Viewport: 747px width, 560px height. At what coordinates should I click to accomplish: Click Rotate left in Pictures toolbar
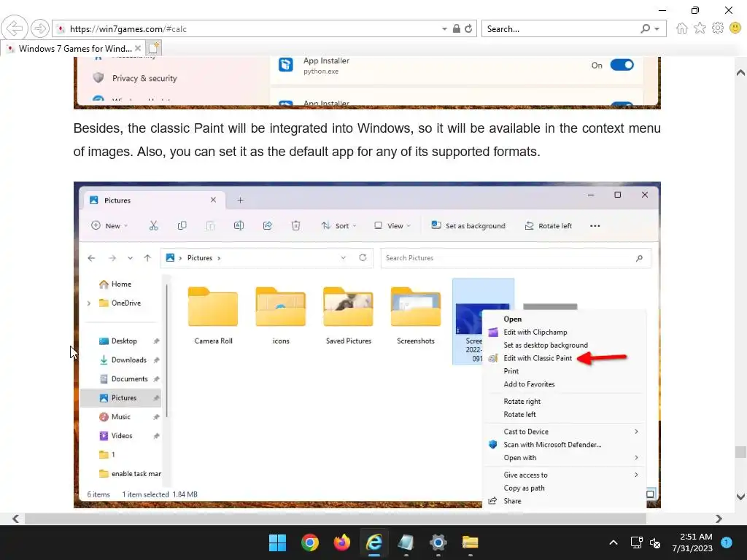[x=549, y=226]
